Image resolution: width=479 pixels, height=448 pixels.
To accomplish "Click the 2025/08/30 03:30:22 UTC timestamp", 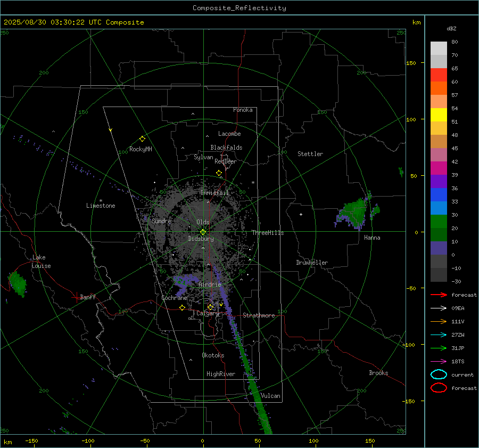I will click(73, 22).
